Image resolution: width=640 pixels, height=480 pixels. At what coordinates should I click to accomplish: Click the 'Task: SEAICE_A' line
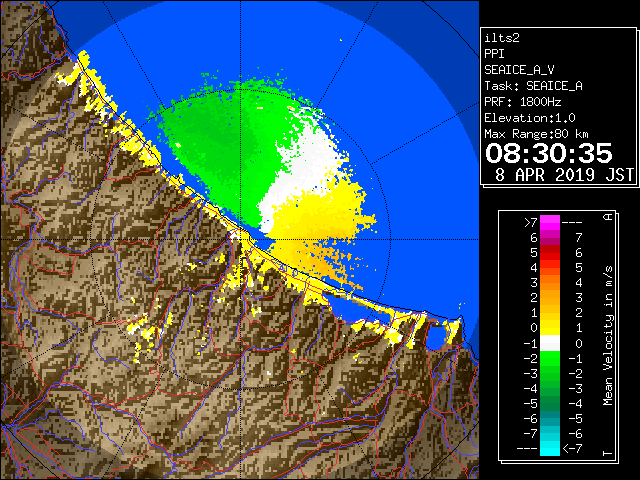533,86
